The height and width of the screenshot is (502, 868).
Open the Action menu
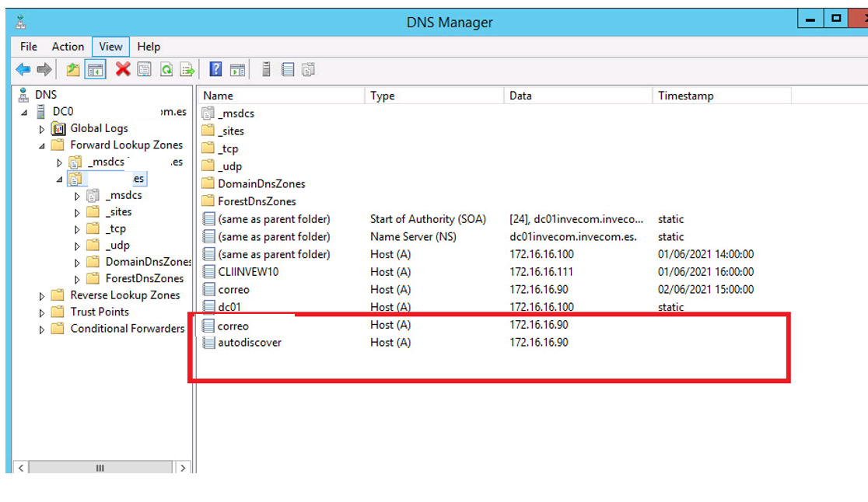tap(68, 47)
